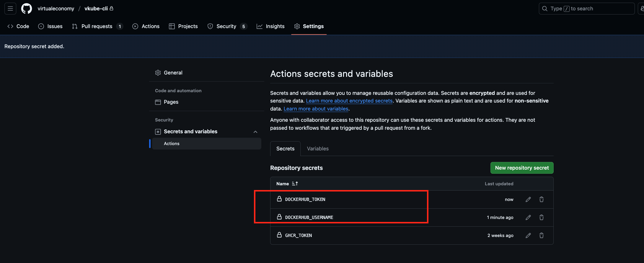
Task: Collapse the Secrets and variables section chevron
Action: point(255,132)
